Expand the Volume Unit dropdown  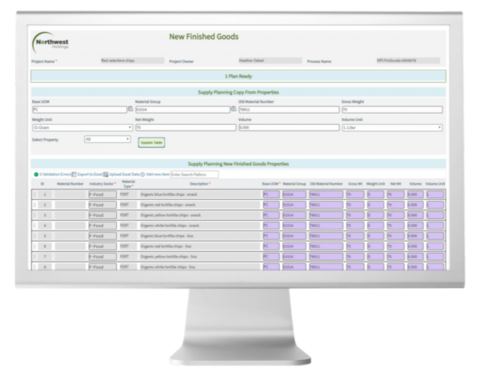pyautogui.click(x=392, y=128)
